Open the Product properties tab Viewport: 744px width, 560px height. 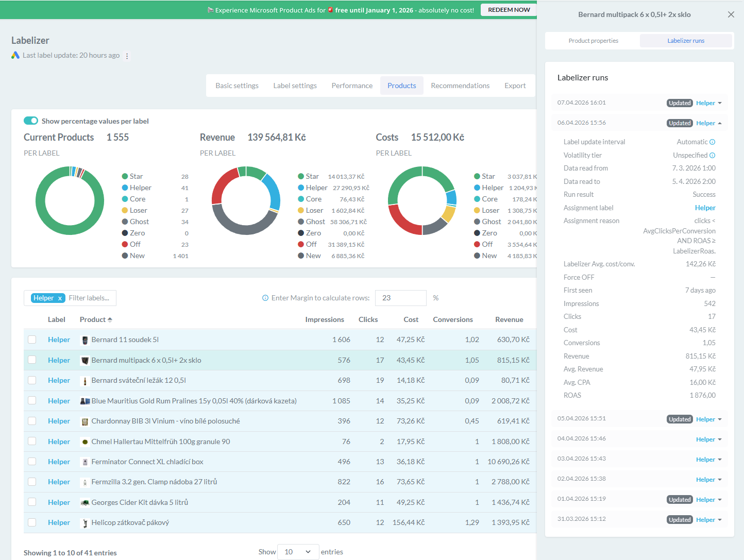593,41
